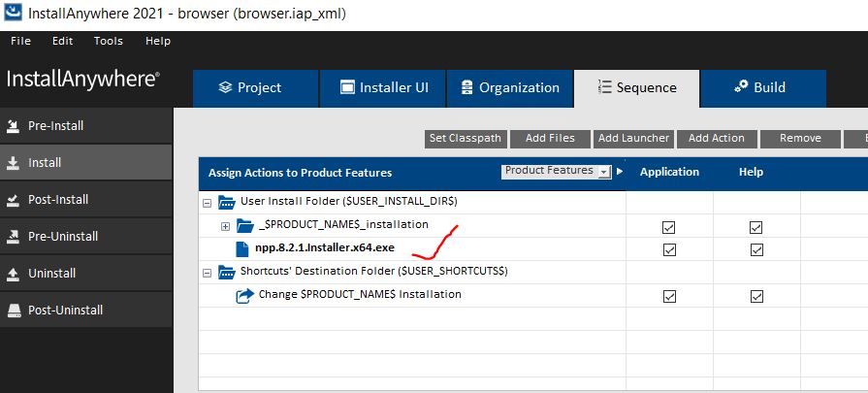
Task: Switch to the Project tab
Action: click(x=256, y=88)
